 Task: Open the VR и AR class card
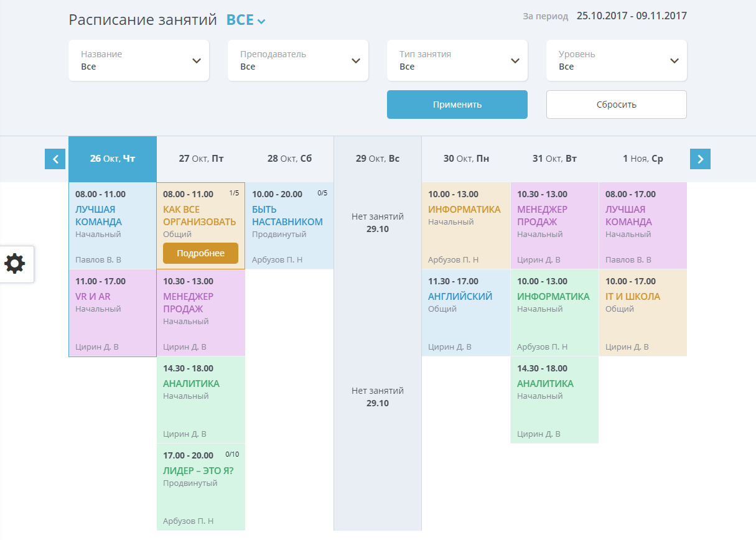(x=112, y=312)
